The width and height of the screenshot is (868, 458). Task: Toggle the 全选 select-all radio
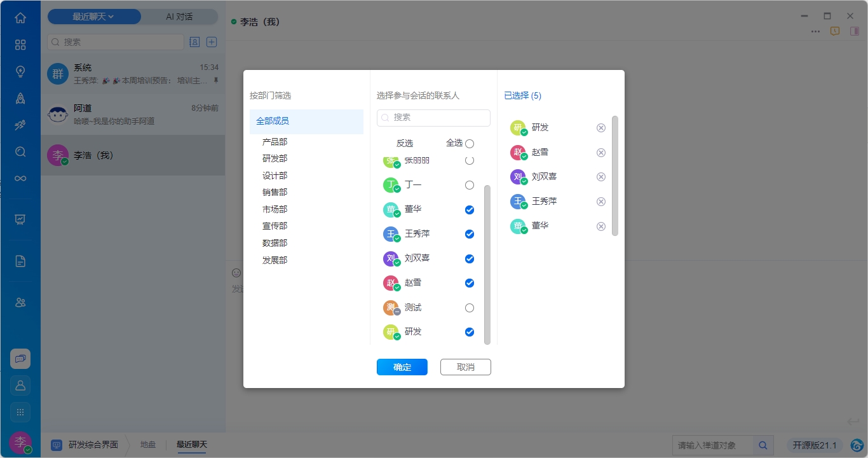(x=470, y=144)
